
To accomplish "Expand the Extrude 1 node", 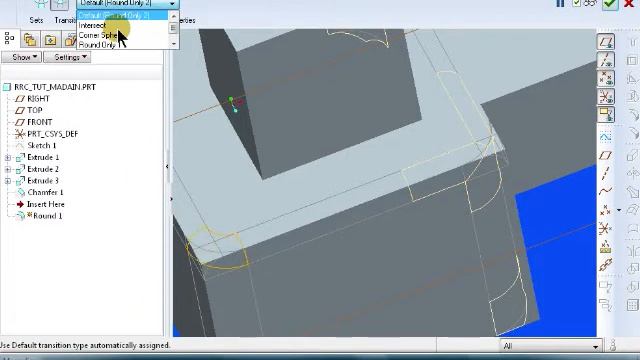I will point(8,158).
